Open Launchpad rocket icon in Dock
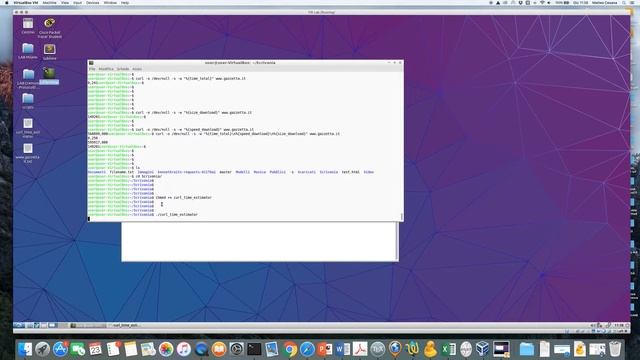The image size is (640, 360). (42, 349)
